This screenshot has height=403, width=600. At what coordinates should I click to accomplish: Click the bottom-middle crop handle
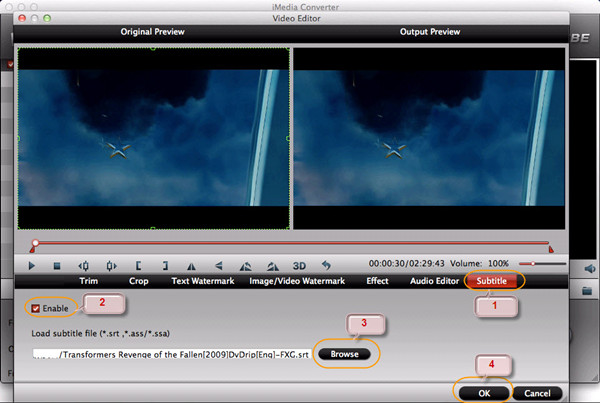tap(153, 228)
